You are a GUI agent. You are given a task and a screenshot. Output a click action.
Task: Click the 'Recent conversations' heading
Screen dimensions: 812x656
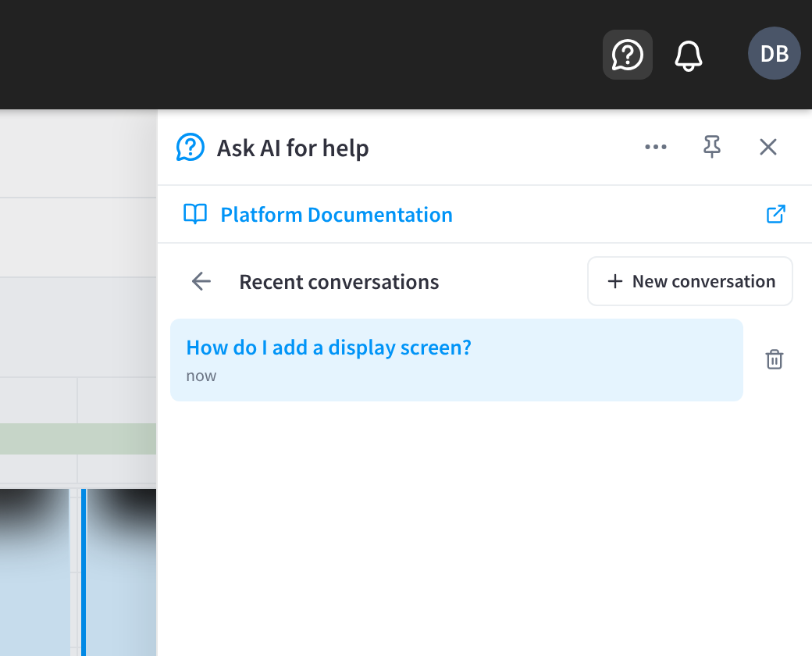(x=339, y=282)
